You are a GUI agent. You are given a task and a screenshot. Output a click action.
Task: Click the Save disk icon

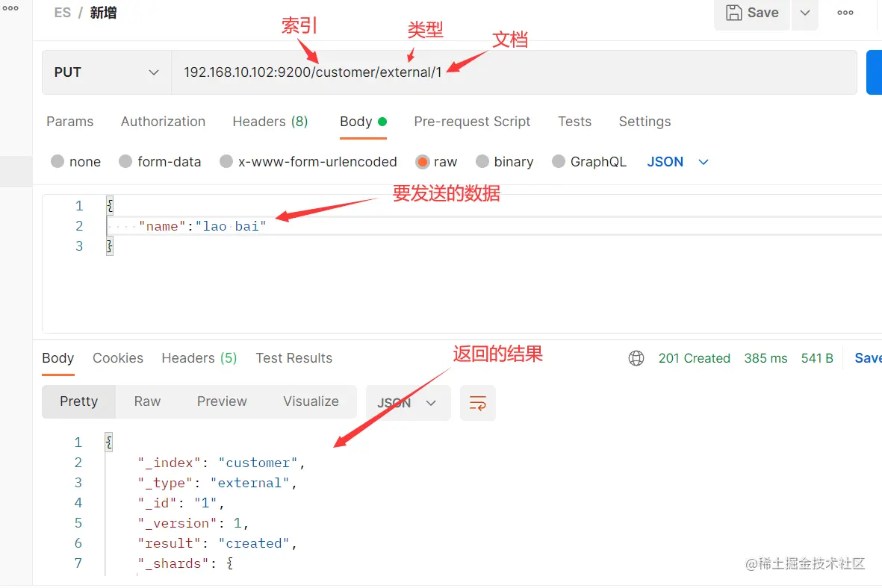pos(734,13)
